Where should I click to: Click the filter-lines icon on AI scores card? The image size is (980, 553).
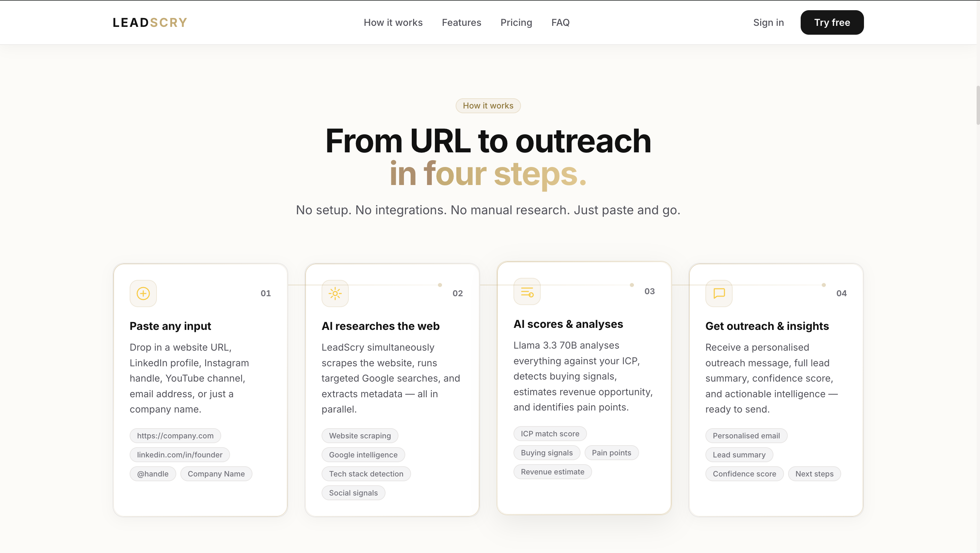point(527,291)
